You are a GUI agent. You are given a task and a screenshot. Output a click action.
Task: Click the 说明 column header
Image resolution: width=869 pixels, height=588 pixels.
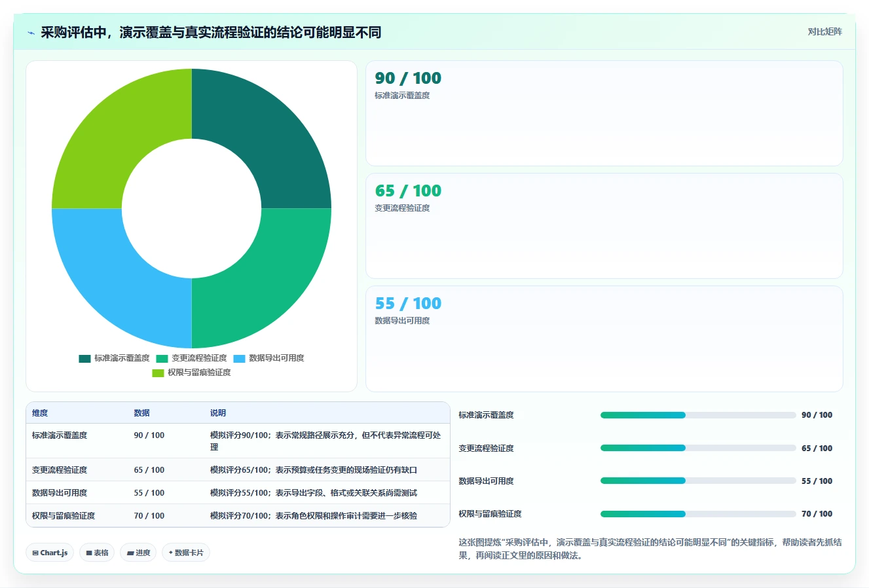(x=218, y=413)
